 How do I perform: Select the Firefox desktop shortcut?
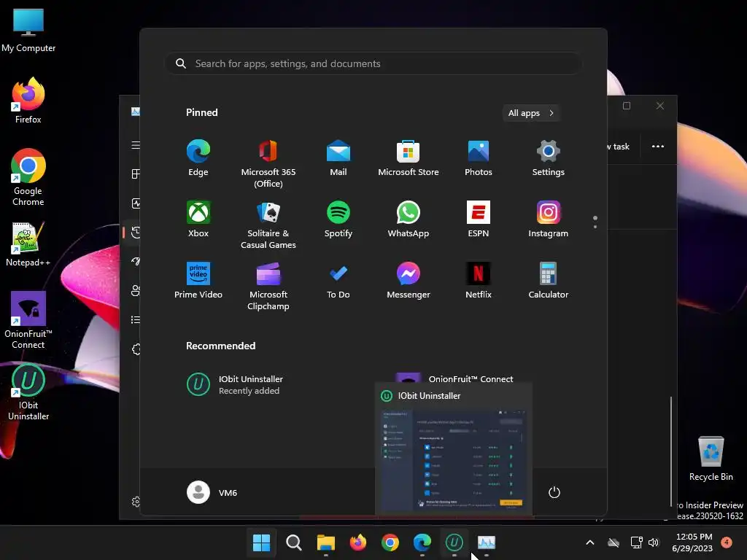pos(28,101)
